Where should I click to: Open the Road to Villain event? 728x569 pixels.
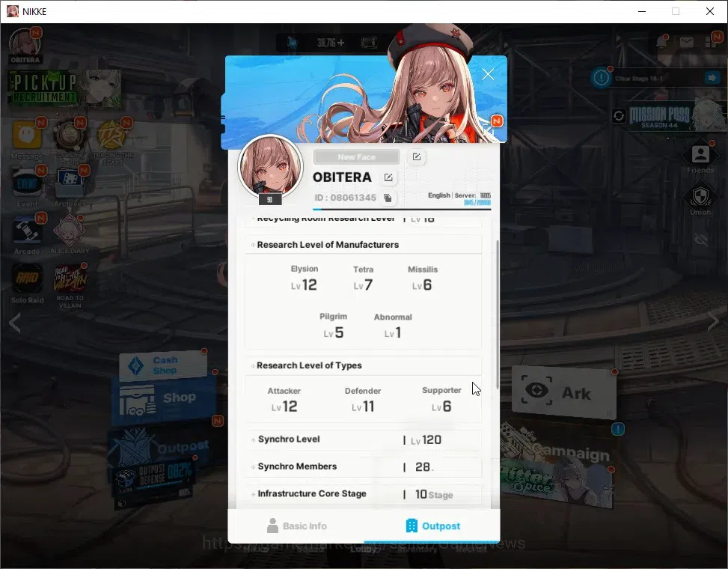pos(70,285)
